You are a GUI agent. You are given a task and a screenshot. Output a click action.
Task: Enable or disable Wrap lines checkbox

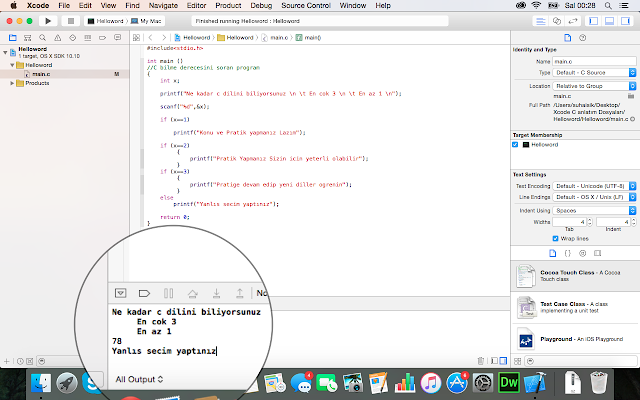(x=555, y=239)
